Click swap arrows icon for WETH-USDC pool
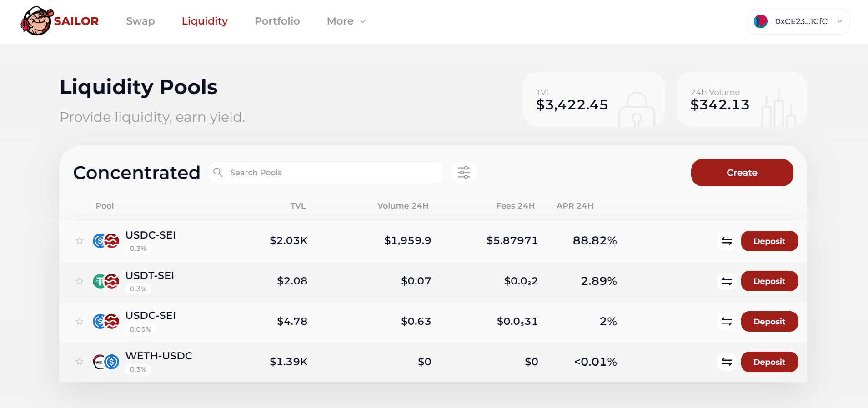868x408 pixels. point(727,362)
